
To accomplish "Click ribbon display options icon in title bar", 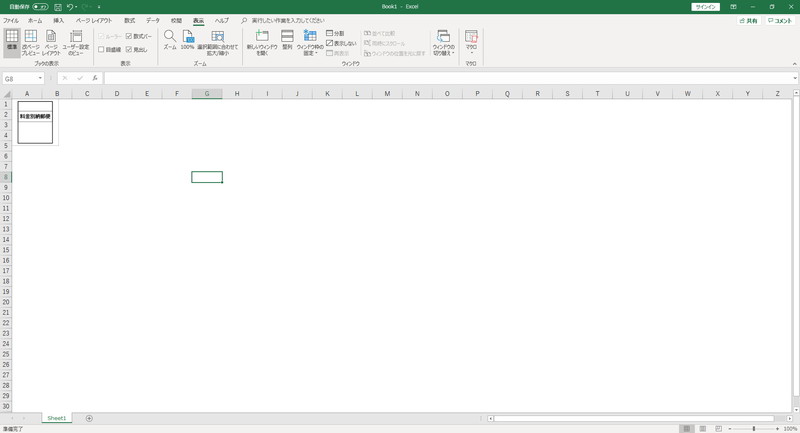I will coord(733,7).
